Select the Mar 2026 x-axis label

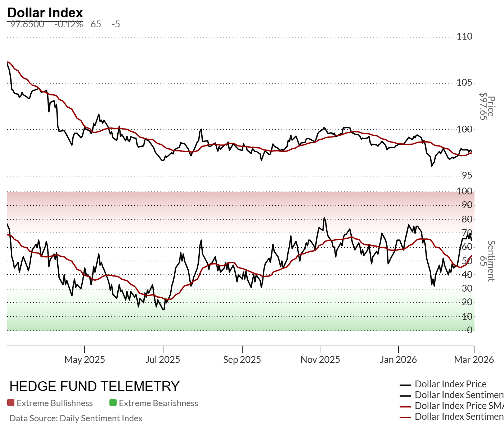pos(474,360)
